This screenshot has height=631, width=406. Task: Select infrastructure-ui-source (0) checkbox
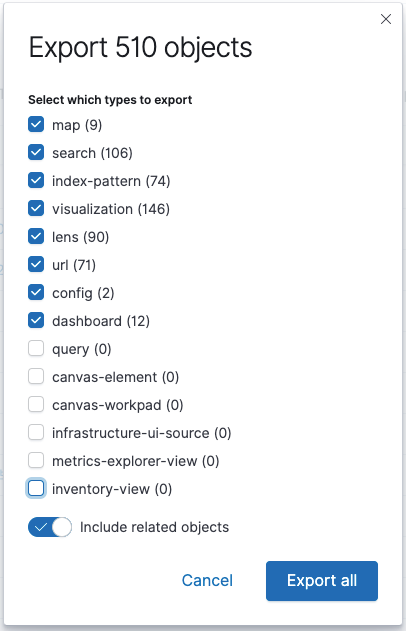[36, 432]
